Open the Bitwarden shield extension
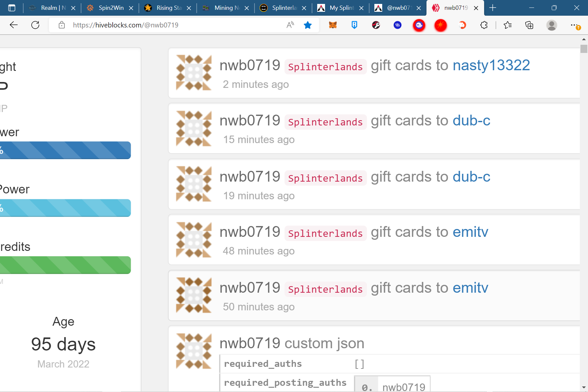588x392 pixels. [x=354, y=25]
